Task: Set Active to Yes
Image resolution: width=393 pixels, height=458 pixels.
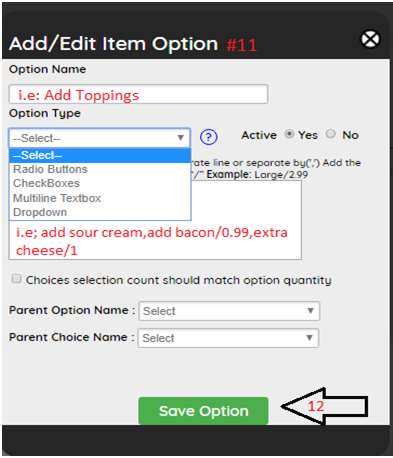Action: (289, 134)
